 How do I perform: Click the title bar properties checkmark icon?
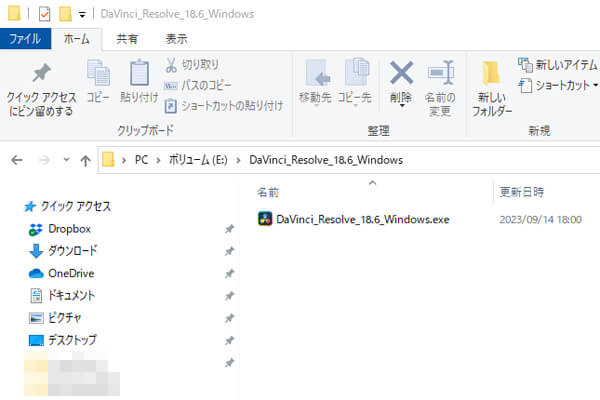pos(44,14)
